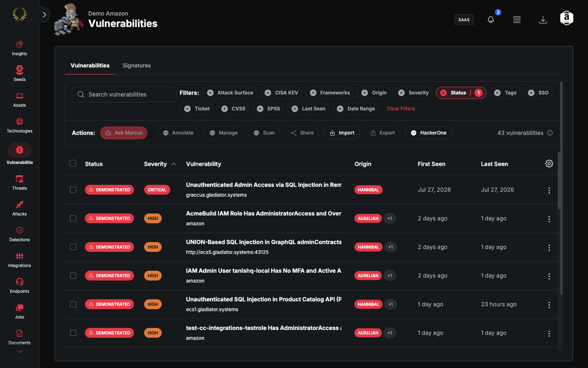Open Documents from the sidebar

pyautogui.click(x=19, y=337)
